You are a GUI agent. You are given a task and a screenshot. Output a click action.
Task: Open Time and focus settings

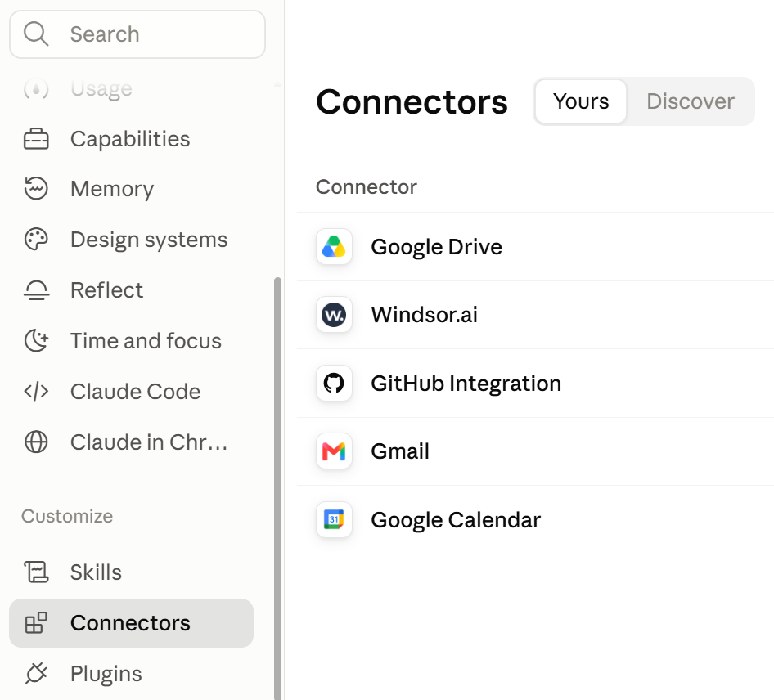[131, 341]
